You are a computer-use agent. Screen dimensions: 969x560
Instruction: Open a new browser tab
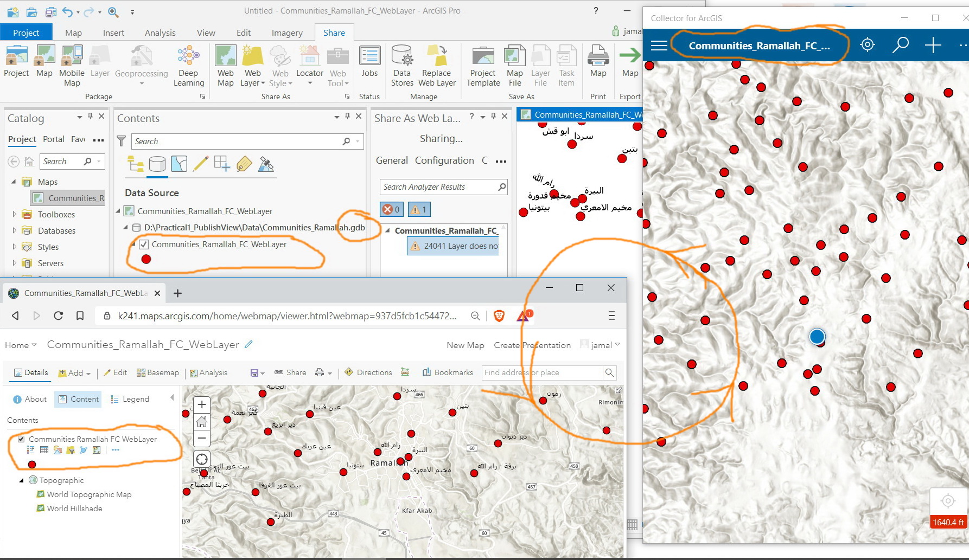point(177,293)
